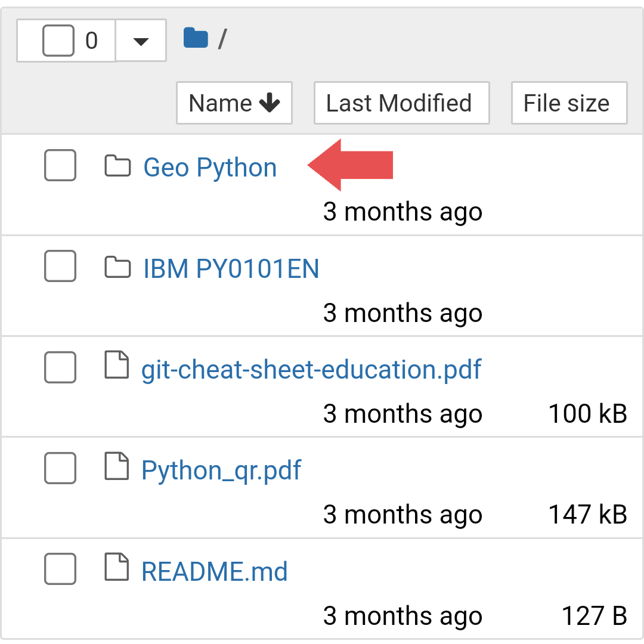The image size is (644, 644).
Task: Click the file icon for git-cheat-sheet-education.pdf
Action: (x=117, y=368)
